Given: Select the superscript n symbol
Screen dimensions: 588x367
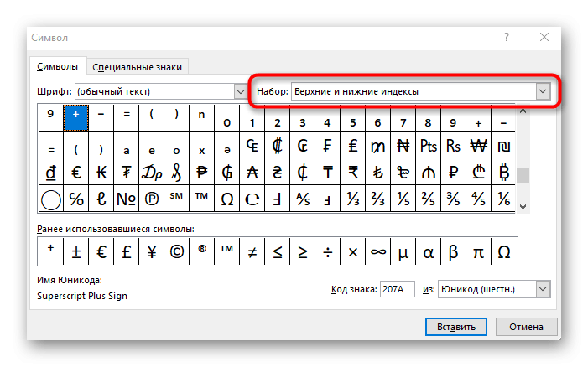Looking at the screenshot, I should pos(201,117).
